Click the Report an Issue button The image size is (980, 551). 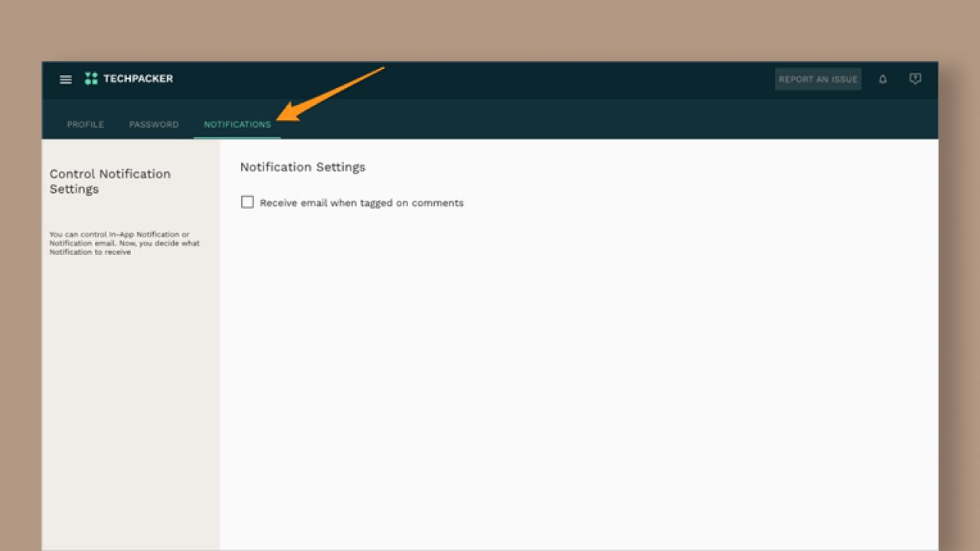point(818,79)
